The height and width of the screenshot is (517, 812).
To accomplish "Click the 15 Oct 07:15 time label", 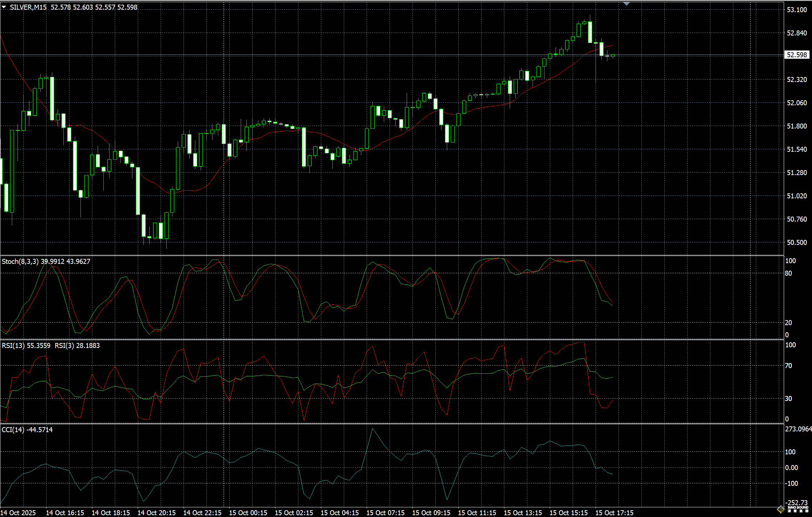I will pyautogui.click(x=385, y=513).
